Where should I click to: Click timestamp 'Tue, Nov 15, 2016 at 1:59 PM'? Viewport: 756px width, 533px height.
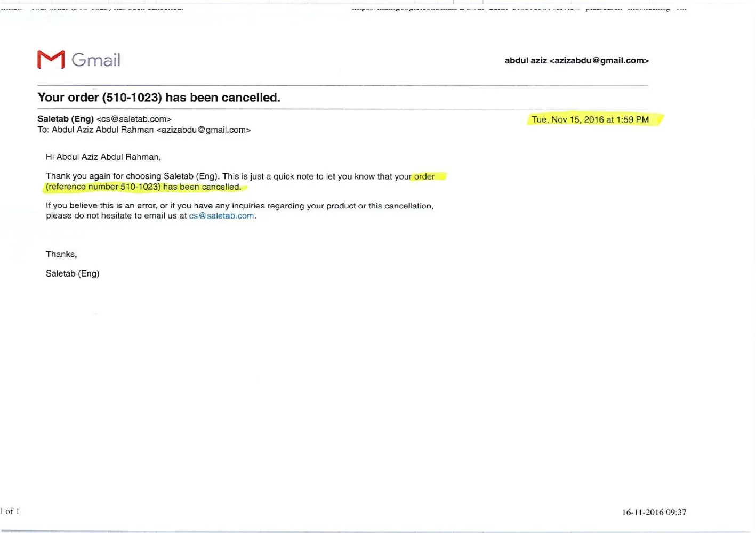[x=590, y=119]
